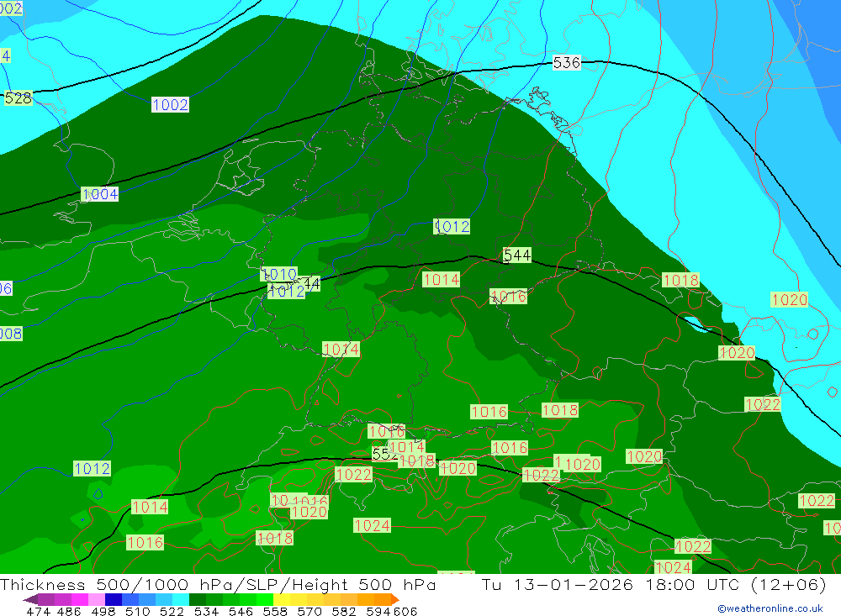Select the first yellow swatch in the legend
This screenshot has width=841, height=616.
pyautogui.click(x=282, y=599)
